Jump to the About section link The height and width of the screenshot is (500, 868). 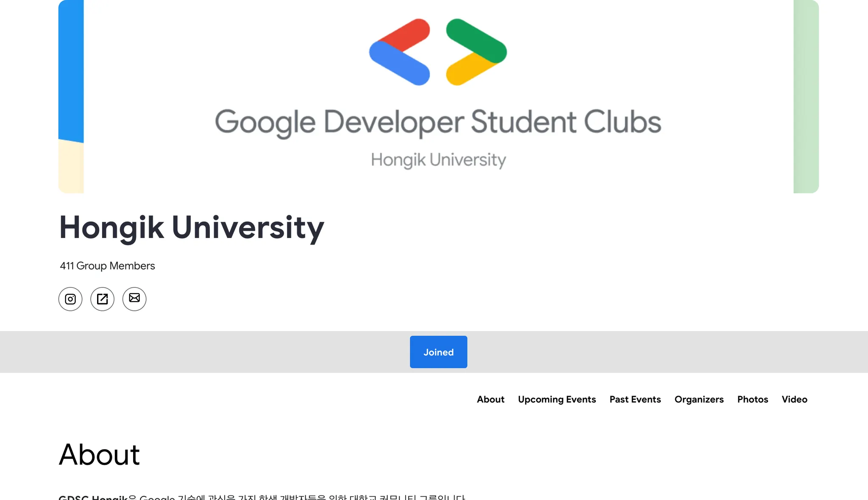click(x=490, y=399)
